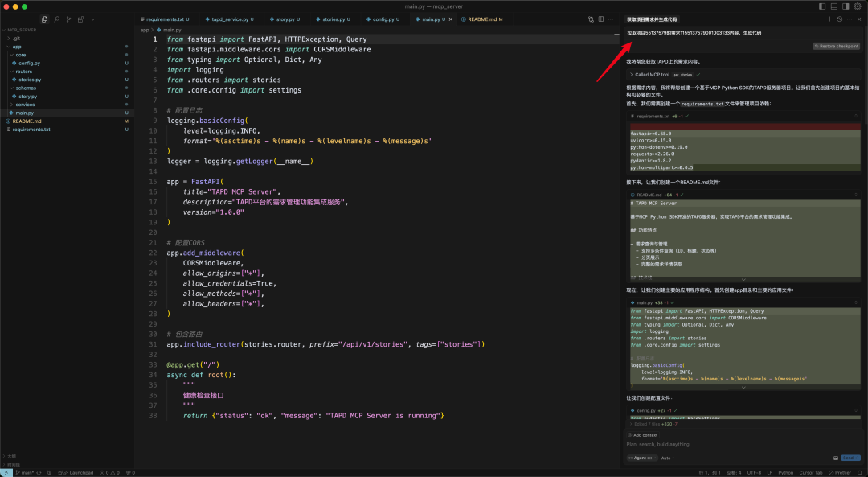Screen dimensions: 868x477
Task: Open the Search magnifier in sidebar
Action: point(56,19)
